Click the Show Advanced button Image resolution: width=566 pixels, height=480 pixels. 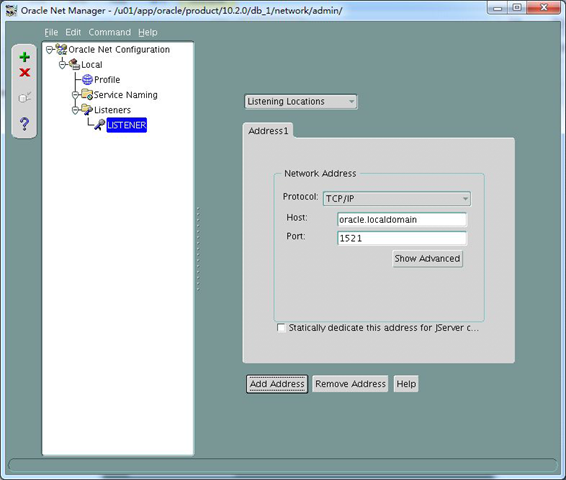click(x=427, y=258)
